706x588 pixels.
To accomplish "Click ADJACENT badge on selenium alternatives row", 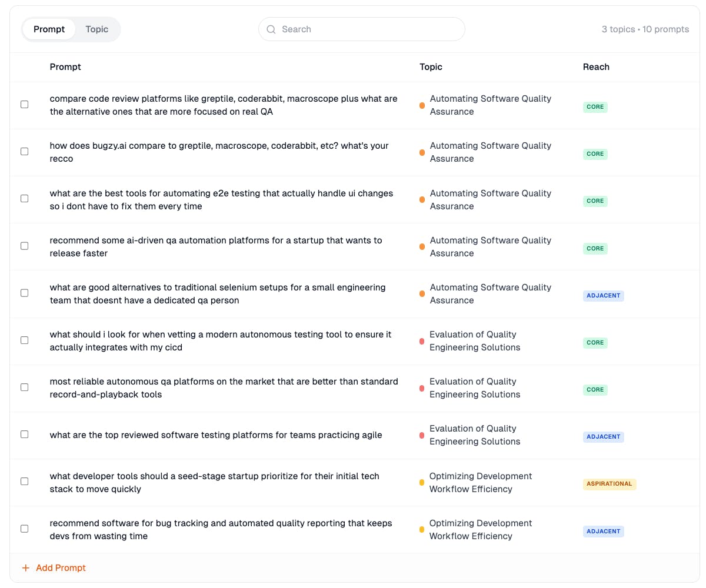I will click(603, 295).
